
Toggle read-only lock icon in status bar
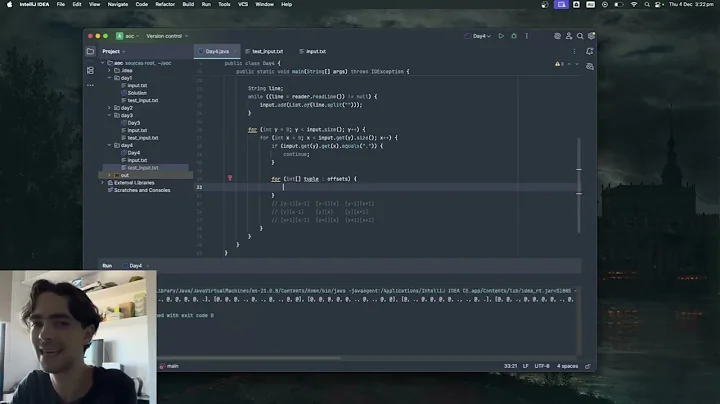point(588,366)
